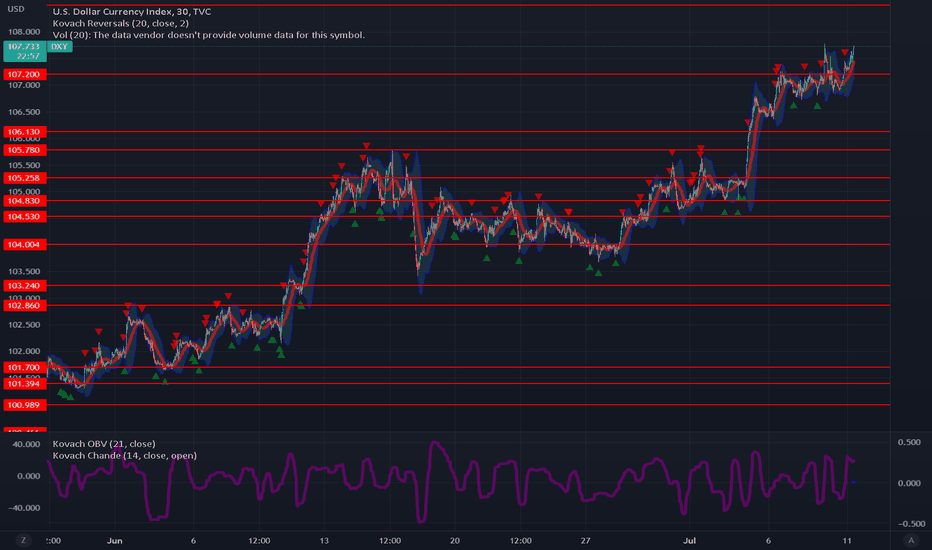Select the 100.989 price level label

[x=24, y=405]
